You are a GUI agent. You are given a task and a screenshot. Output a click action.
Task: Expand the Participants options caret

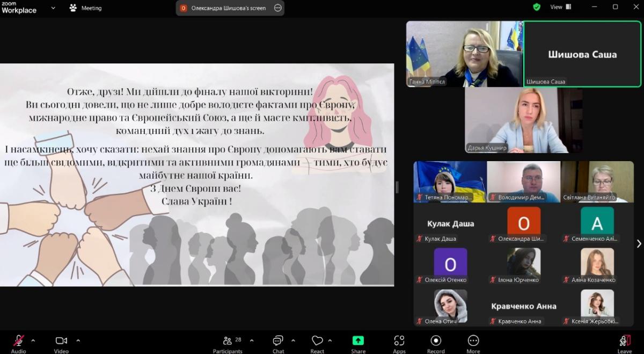(252, 341)
